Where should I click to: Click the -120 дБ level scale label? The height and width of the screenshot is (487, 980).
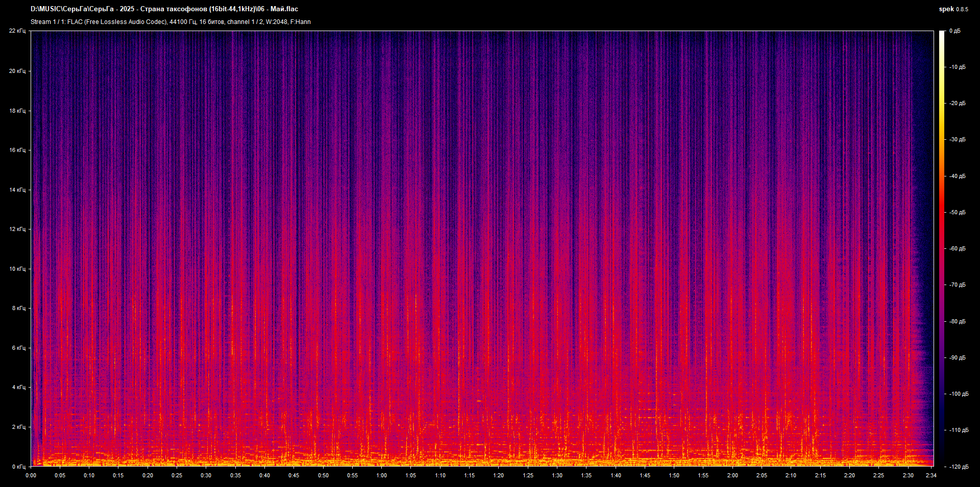(959, 467)
